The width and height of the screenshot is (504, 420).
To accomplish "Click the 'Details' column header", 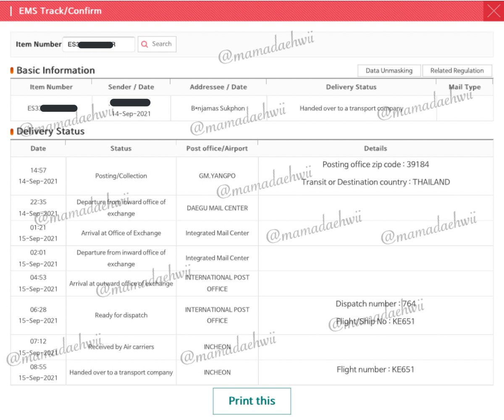I will tap(376, 149).
